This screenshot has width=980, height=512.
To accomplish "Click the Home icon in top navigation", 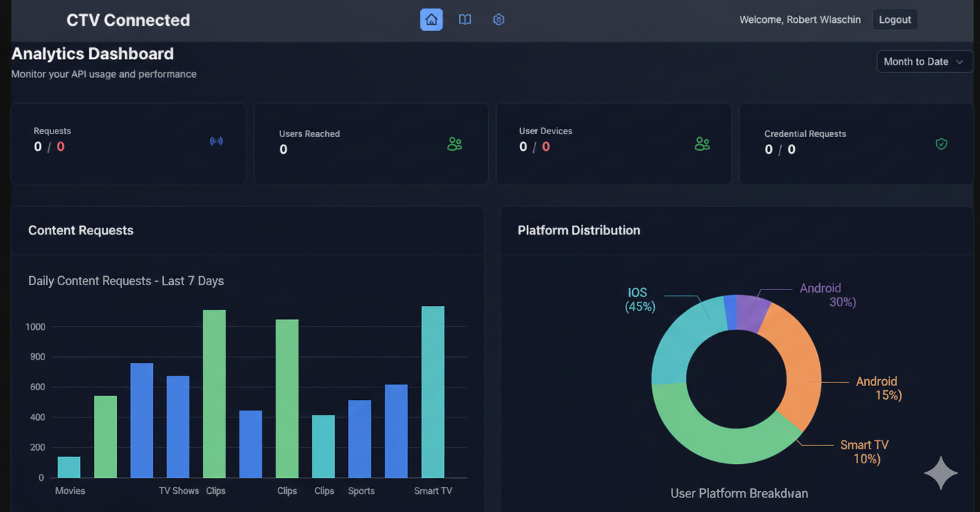I will point(431,19).
